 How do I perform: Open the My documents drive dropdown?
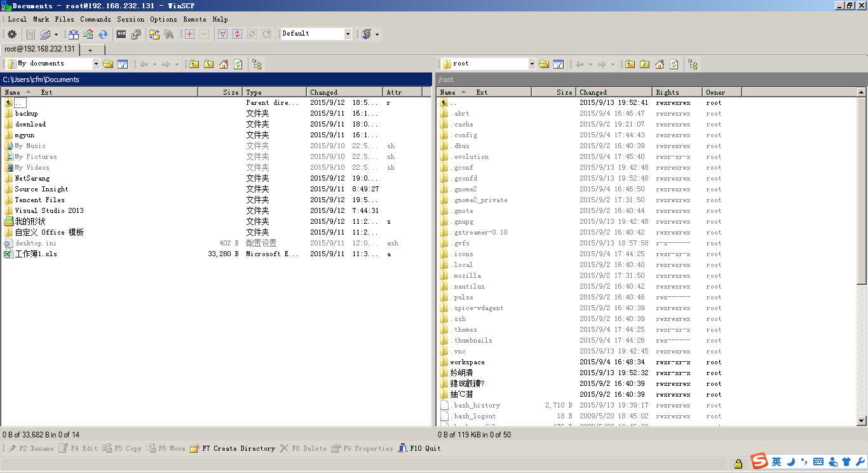[96, 64]
